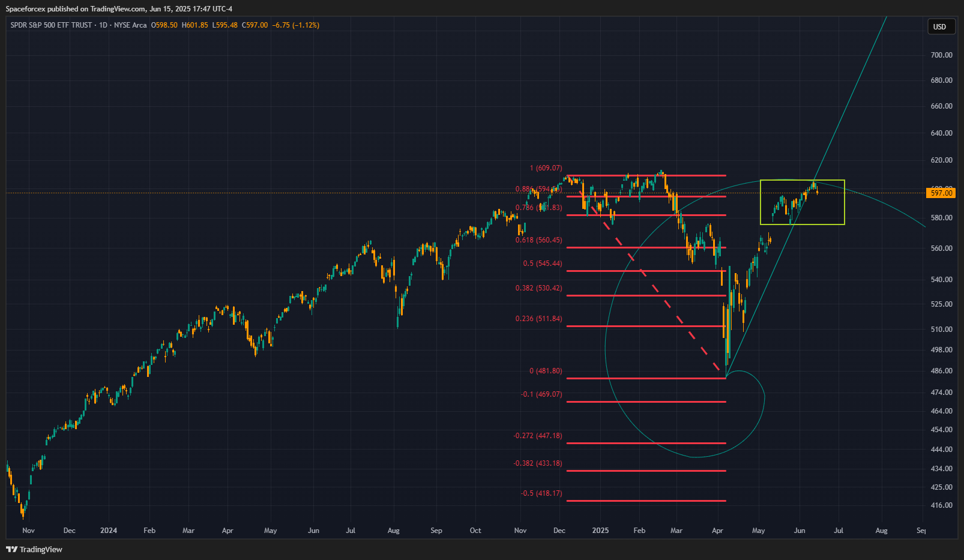Click the 640.00 price axis label
Image resolution: width=964 pixels, height=560 pixels.
pyautogui.click(x=941, y=133)
